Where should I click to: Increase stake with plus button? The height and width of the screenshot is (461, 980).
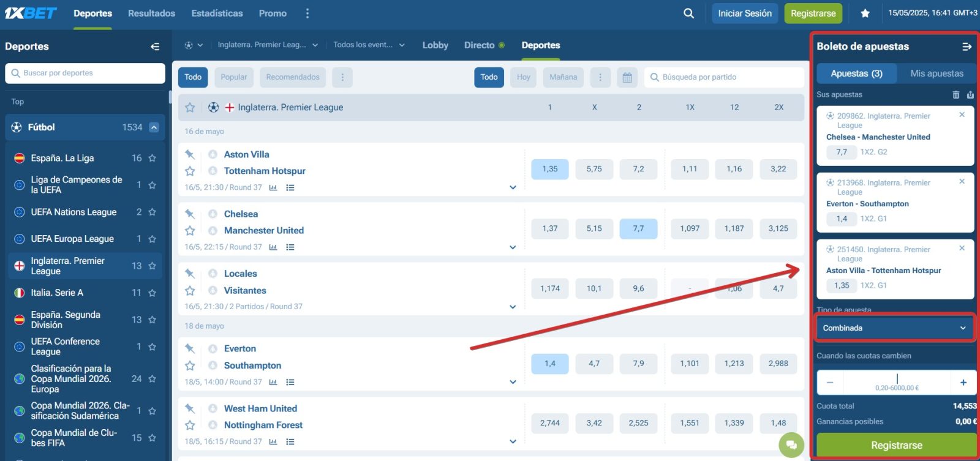coord(963,382)
